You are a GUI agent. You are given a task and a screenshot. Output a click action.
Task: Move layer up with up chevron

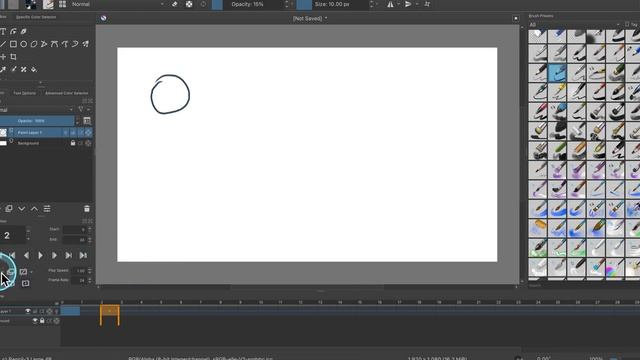tap(34, 209)
